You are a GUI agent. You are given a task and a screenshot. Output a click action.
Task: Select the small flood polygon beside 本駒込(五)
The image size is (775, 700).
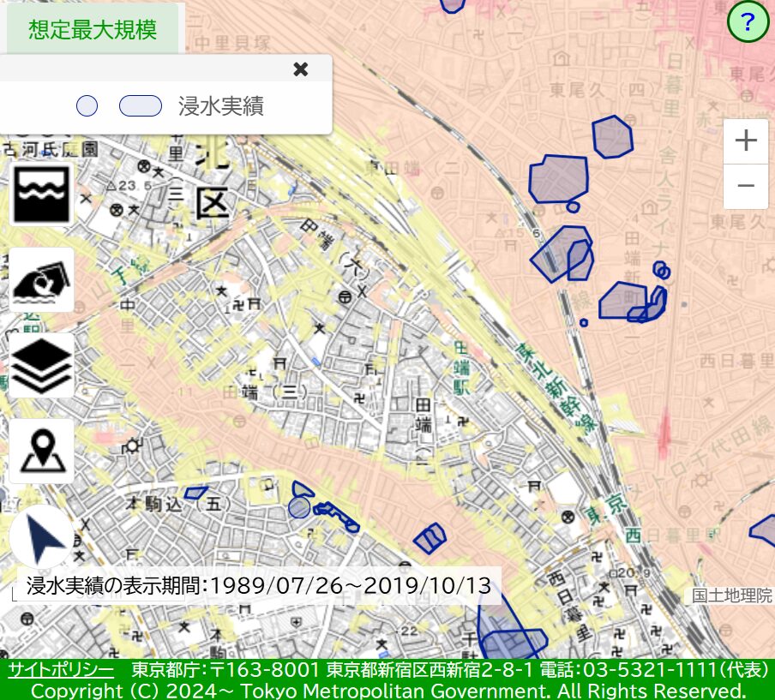point(195,493)
